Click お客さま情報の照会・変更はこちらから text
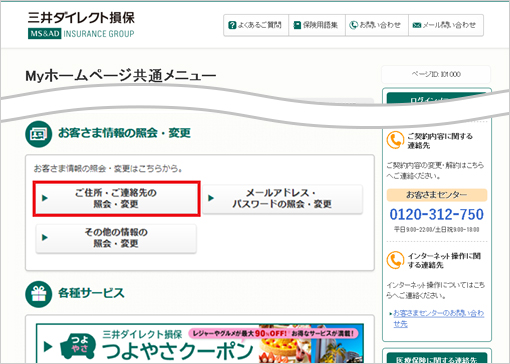510x364 pixels. [x=108, y=169]
